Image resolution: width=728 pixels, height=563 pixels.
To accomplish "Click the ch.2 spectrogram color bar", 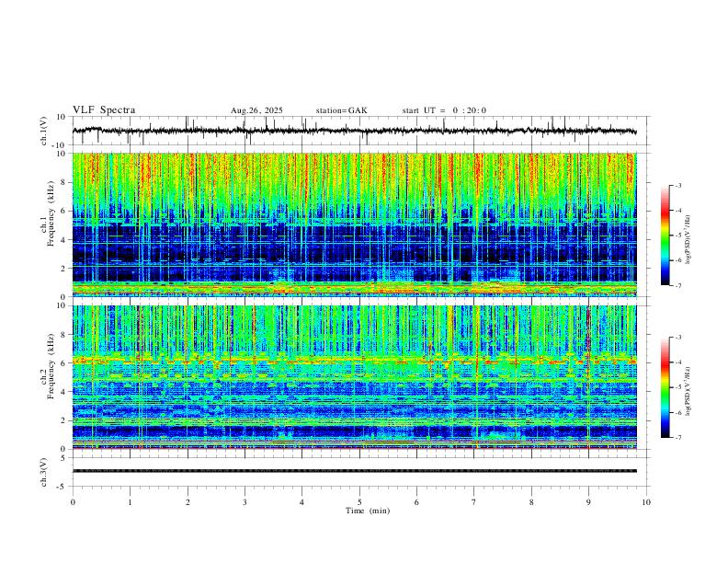I will coord(665,387).
